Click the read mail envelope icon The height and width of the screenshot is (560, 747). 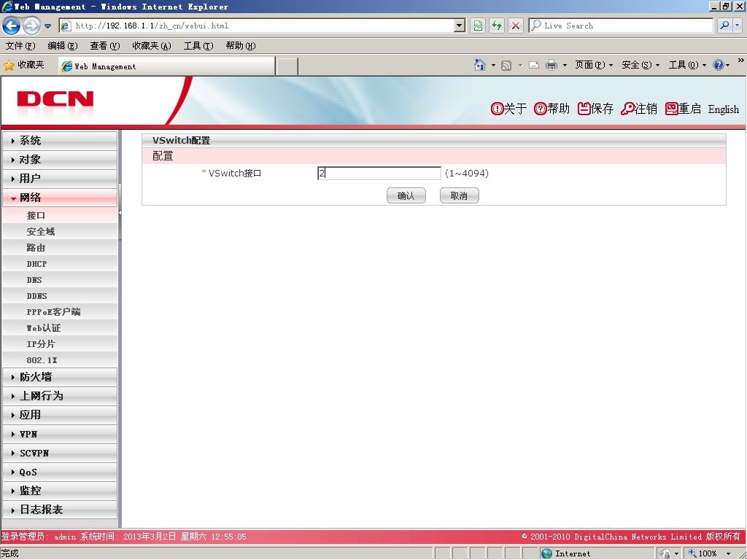click(x=534, y=65)
